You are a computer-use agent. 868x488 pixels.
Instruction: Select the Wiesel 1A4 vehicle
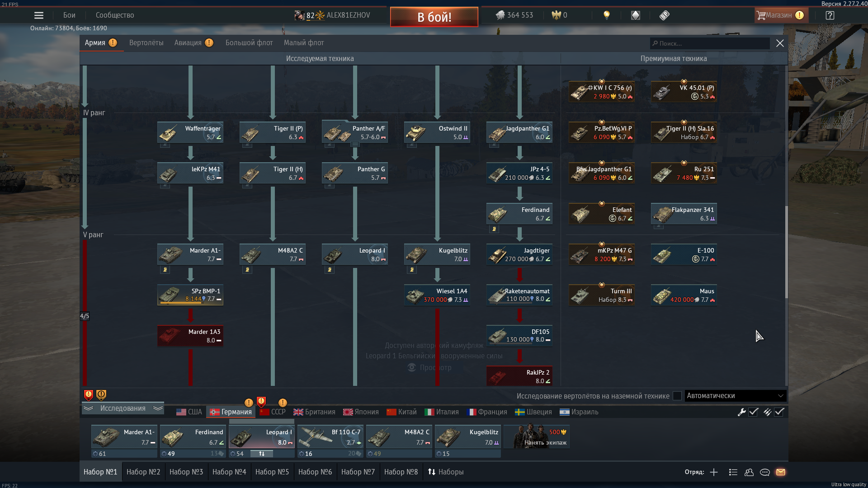(x=437, y=295)
